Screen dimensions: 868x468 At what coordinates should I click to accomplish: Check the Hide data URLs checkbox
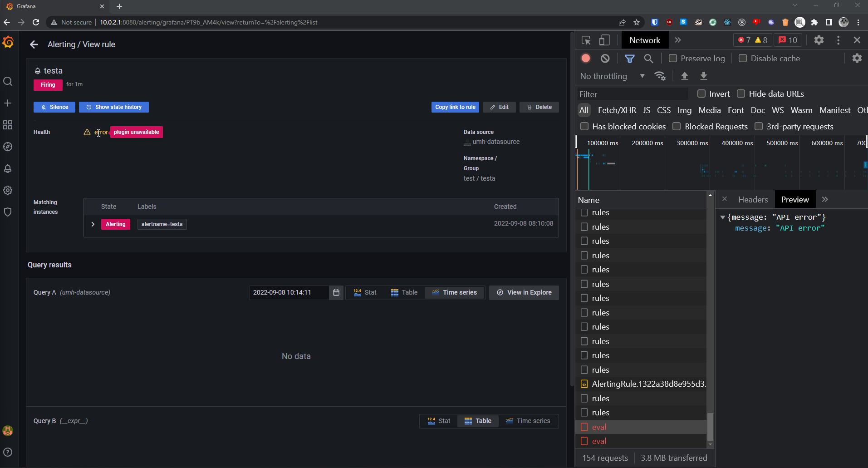tap(742, 94)
